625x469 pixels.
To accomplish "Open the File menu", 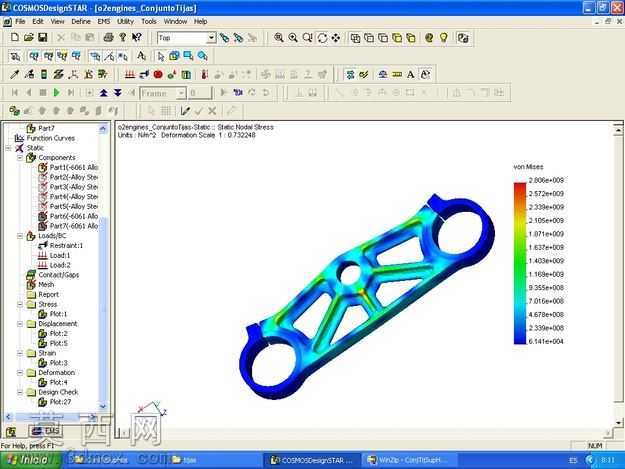I will (x=20, y=22).
